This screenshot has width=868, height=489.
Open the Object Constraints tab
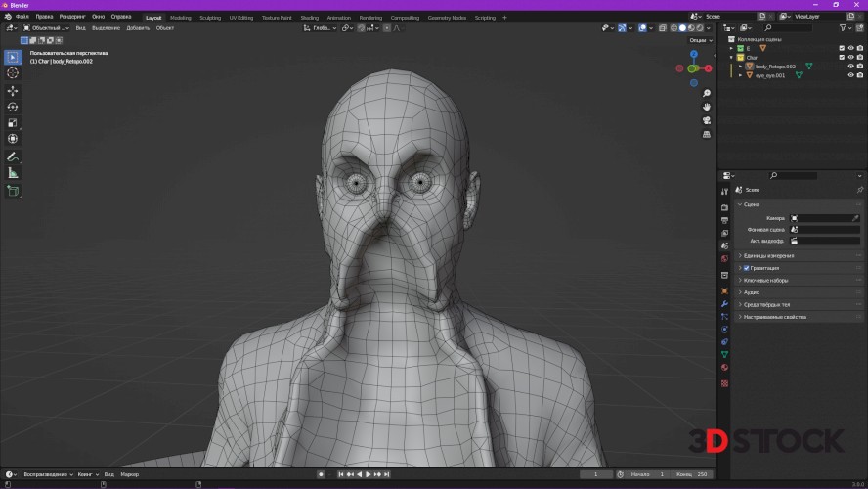[x=724, y=342]
